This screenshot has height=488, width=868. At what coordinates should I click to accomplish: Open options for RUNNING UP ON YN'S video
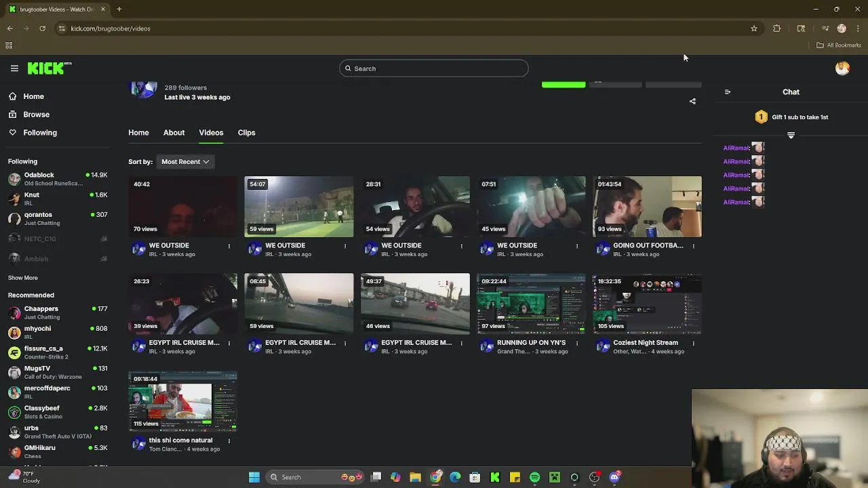pyautogui.click(x=577, y=344)
